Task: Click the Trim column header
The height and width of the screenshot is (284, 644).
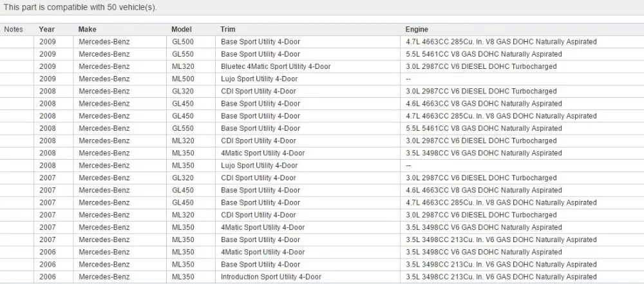Action: 227,30
